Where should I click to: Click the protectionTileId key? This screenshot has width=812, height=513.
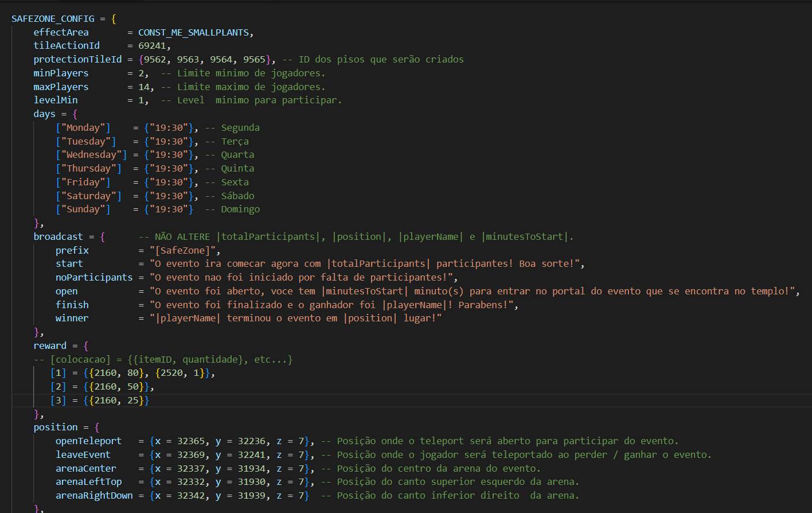pyautogui.click(x=77, y=60)
